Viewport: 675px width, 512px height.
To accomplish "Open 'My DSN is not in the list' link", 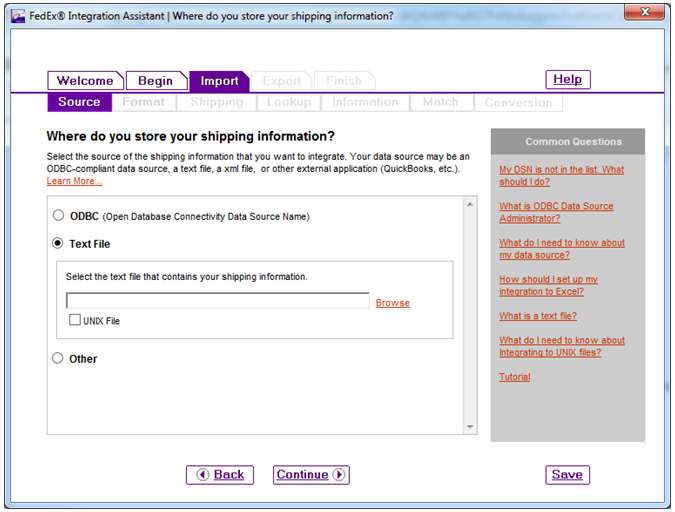I will [561, 176].
